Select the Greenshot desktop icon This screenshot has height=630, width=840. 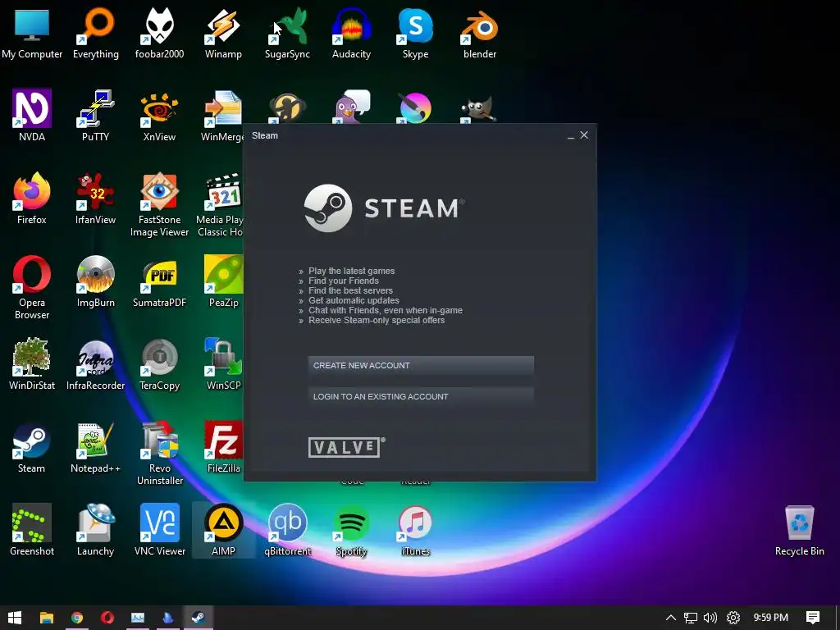point(32,531)
